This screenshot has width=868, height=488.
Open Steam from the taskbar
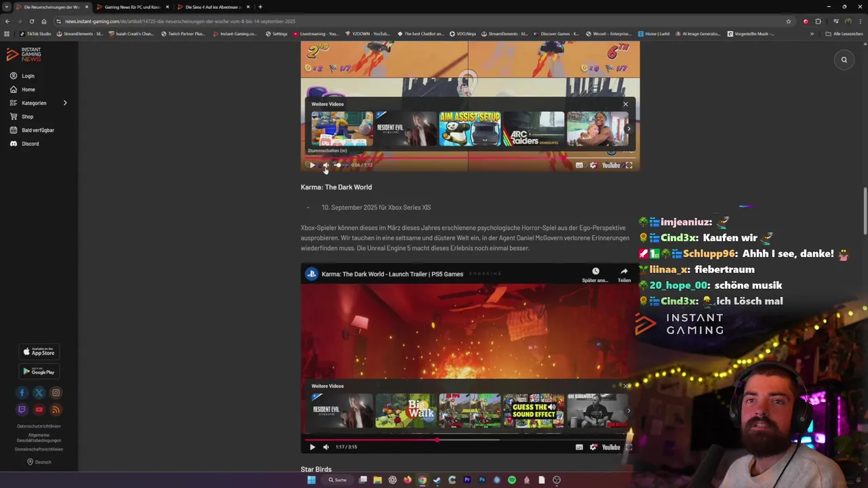pos(437,480)
